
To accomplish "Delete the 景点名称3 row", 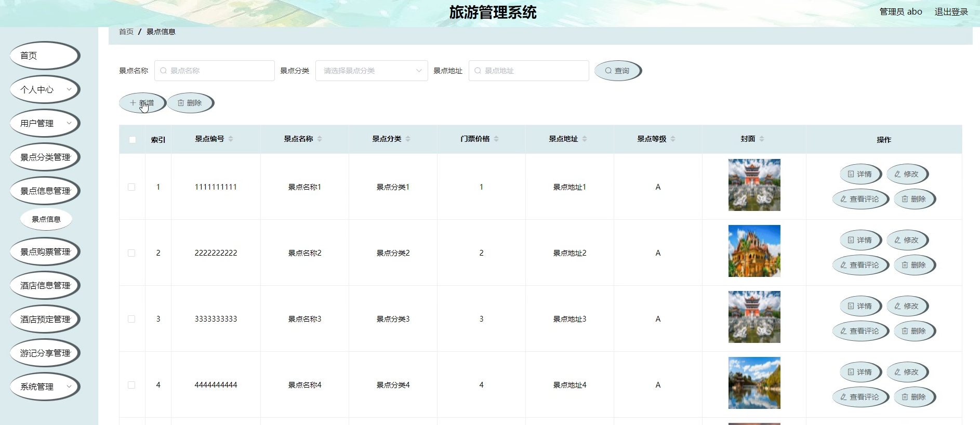I will pyautogui.click(x=914, y=331).
